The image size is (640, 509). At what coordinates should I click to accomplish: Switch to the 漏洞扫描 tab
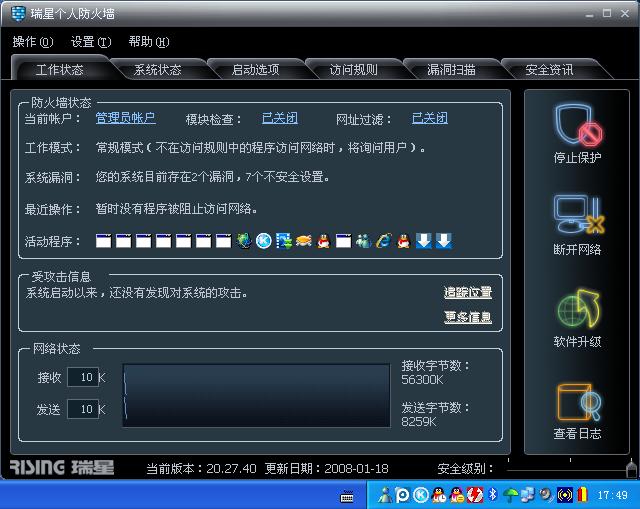tap(451, 70)
